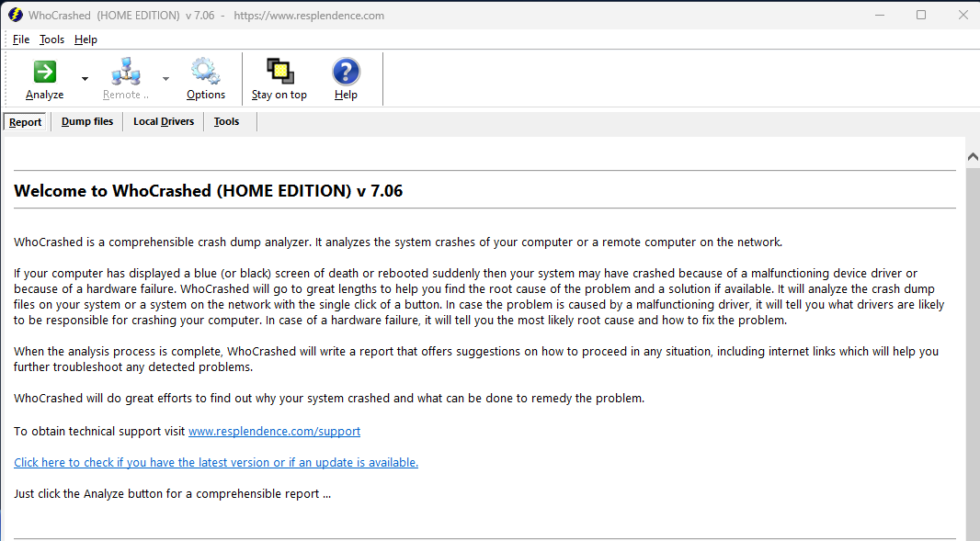Screen dimensions: 980x541
Task: Select the Local Drivers tab
Action: [x=164, y=121]
